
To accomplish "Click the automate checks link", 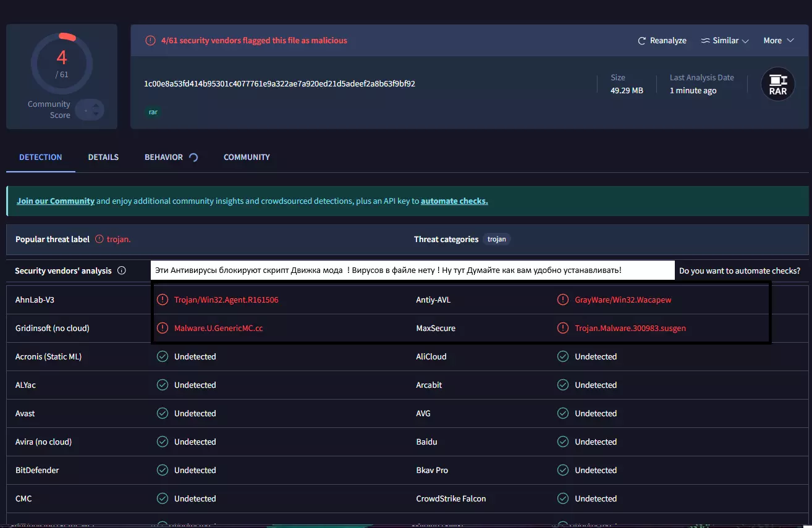I will (454, 201).
